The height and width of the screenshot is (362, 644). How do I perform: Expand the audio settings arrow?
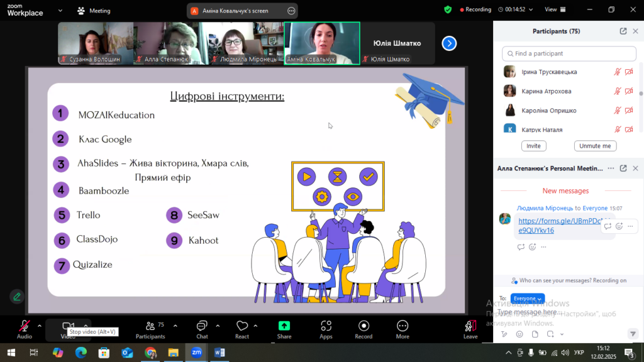[40, 326]
